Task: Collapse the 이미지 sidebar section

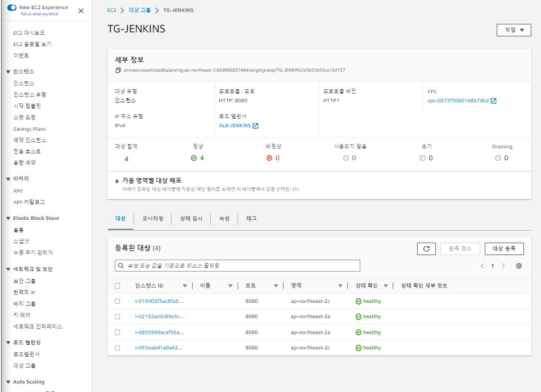Action: [x=9, y=179]
